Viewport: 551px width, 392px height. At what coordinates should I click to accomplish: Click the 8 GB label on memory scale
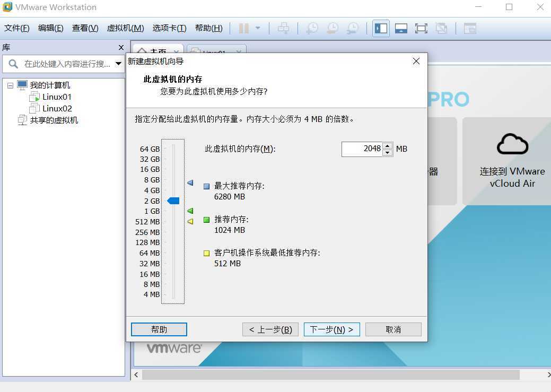coord(152,180)
